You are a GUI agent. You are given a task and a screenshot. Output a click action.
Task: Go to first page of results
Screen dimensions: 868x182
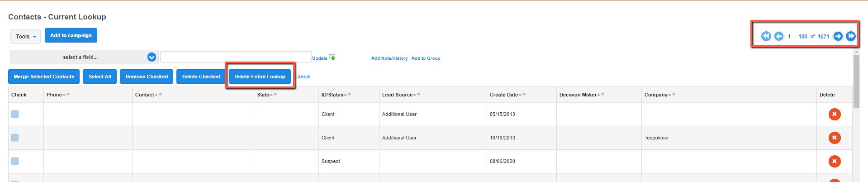(766, 36)
